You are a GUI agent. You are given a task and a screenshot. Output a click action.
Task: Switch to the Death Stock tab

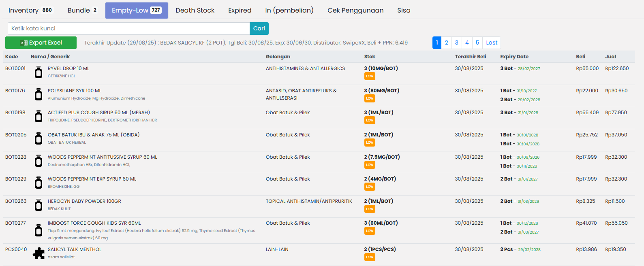(195, 10)
